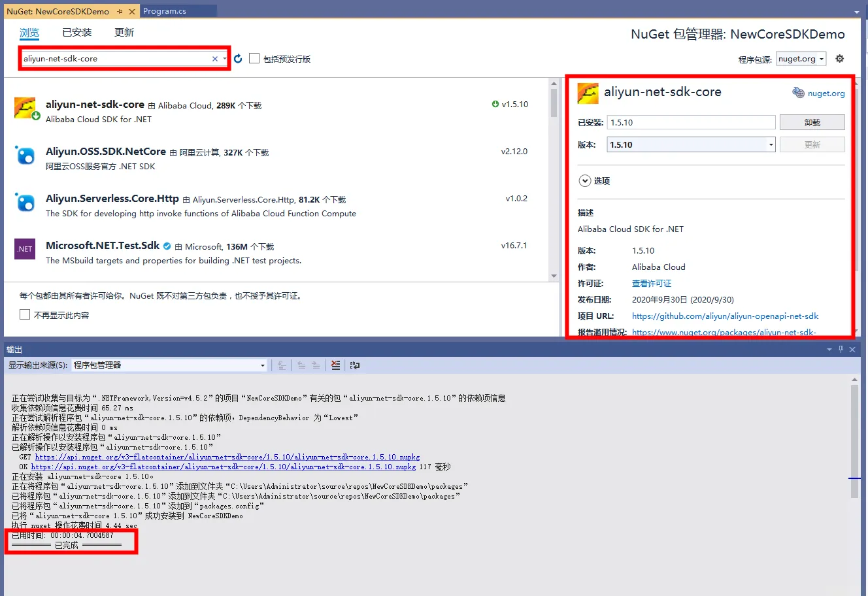Switch to the Installed (已安装) tab
The image size is (868, 596).
pos(77,33)
